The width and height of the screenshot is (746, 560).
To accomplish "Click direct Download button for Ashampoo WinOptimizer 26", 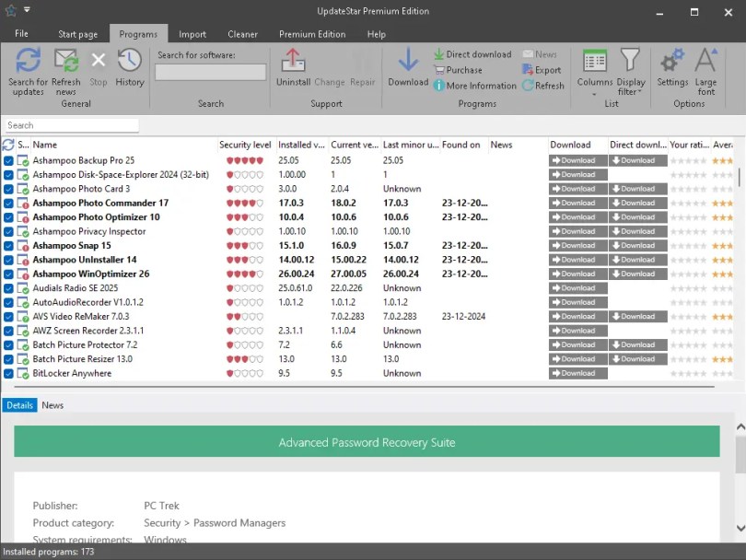I will point(637,274).
